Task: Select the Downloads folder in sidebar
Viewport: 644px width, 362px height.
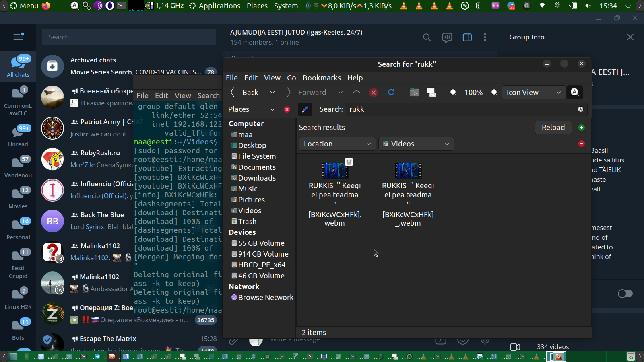Action: [x=256, y=178]
